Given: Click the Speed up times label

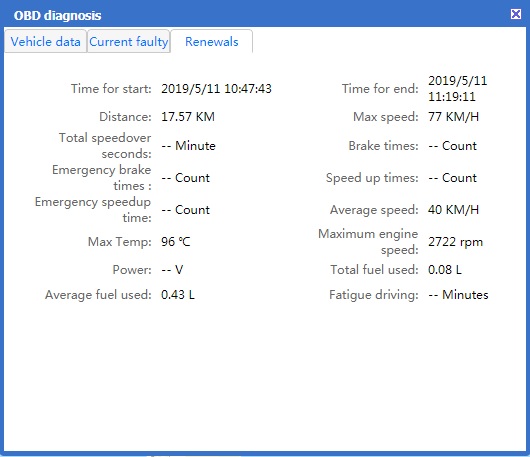Looking at the screenshot, I should pos(372,178).
